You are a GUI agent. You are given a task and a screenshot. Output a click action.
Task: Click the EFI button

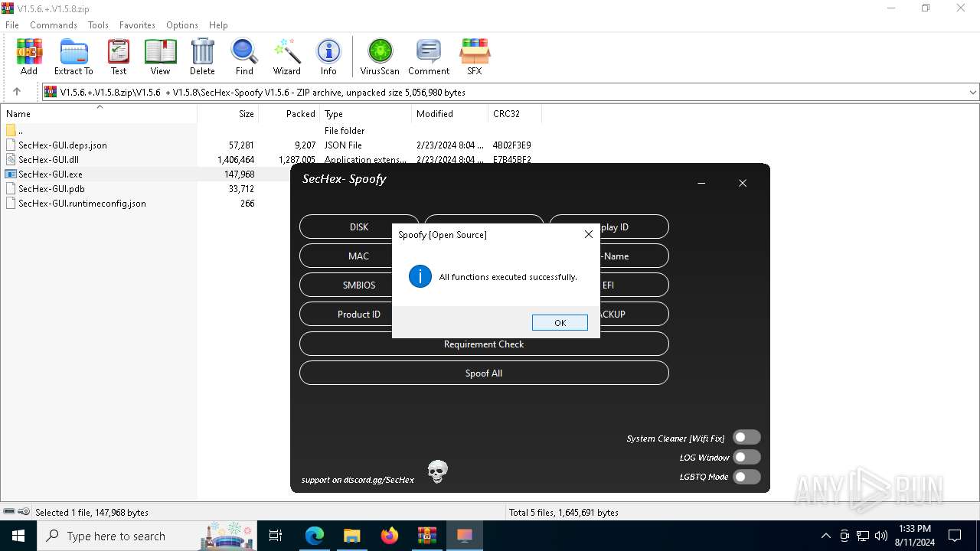[x=609, y=285]
